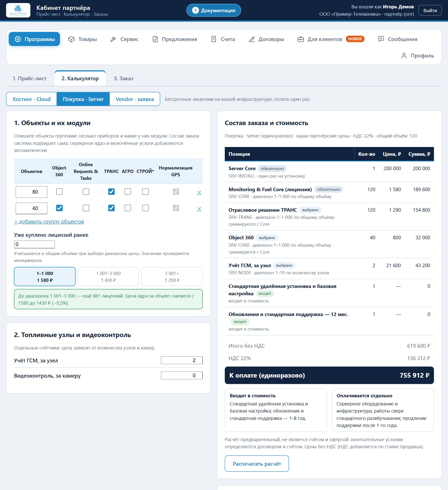Click the Exzotron logo in the header
The image size is (448, 490).
coord(18,10)
